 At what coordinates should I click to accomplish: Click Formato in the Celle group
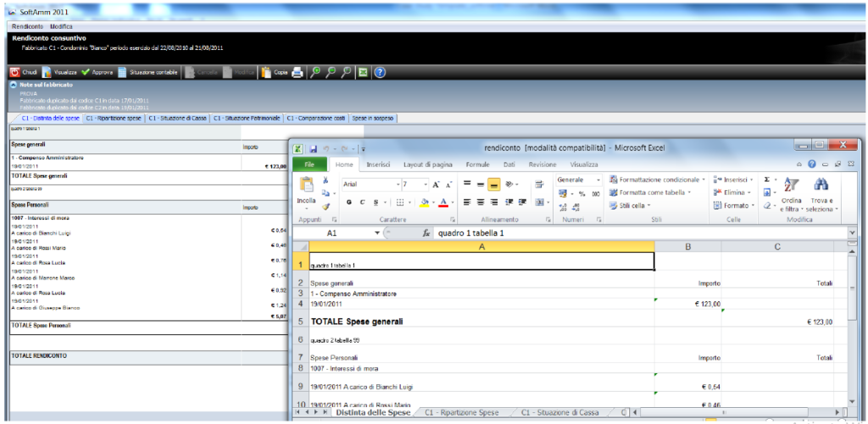point(733,205)
